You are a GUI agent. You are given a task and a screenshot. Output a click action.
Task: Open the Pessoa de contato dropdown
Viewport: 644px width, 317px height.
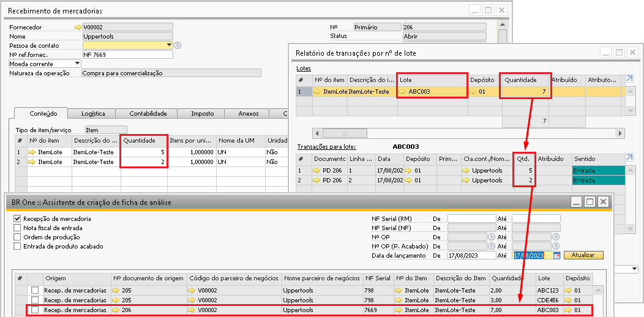click(169, 45)
